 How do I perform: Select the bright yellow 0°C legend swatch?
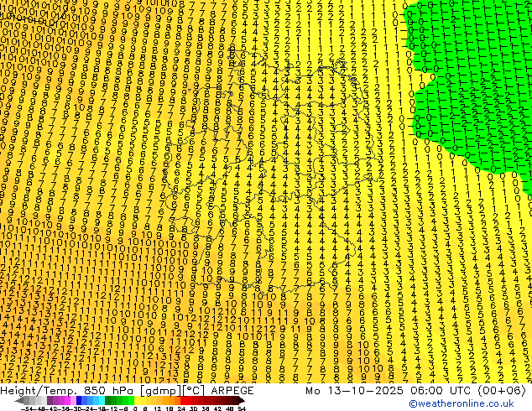(x=137, y=400)
